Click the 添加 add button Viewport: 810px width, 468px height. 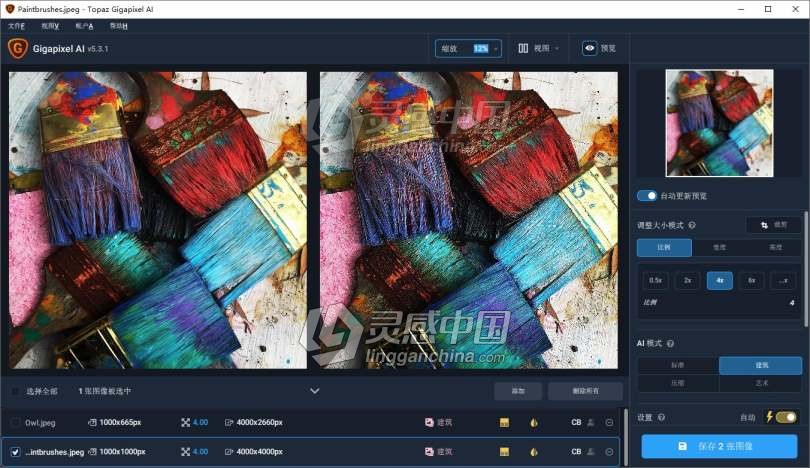point(518,391)
